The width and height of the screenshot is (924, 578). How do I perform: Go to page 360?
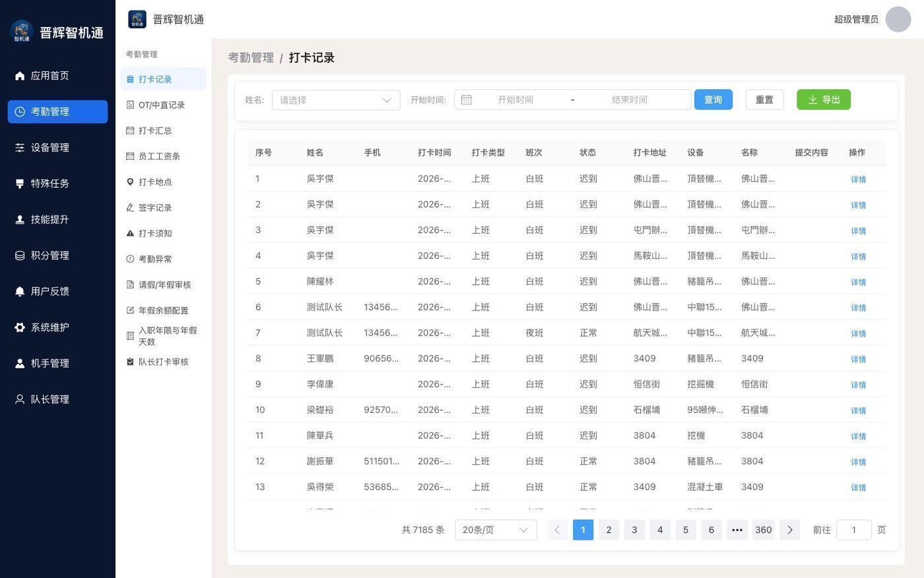(764, 530)
